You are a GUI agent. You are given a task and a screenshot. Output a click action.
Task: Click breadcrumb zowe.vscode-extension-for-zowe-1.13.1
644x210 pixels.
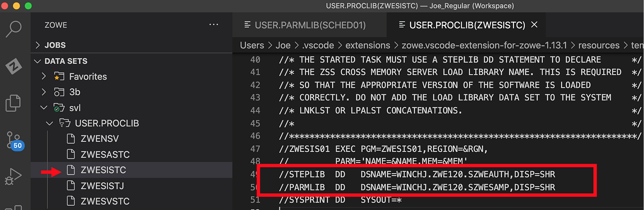pyautogui.click(x=484, y=45)
